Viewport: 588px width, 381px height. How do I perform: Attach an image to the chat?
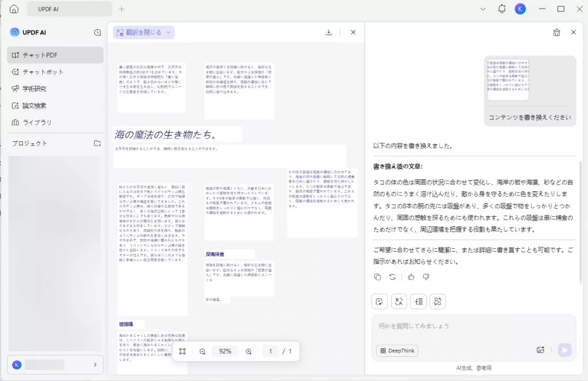(x=540, y=349)
